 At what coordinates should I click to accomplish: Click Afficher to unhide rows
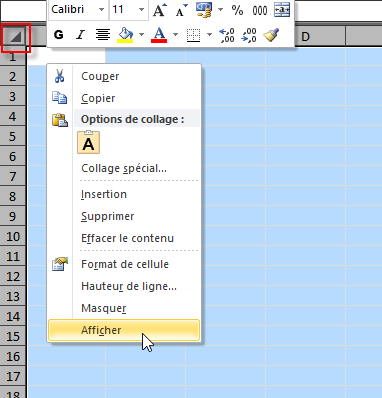(124, 330)
